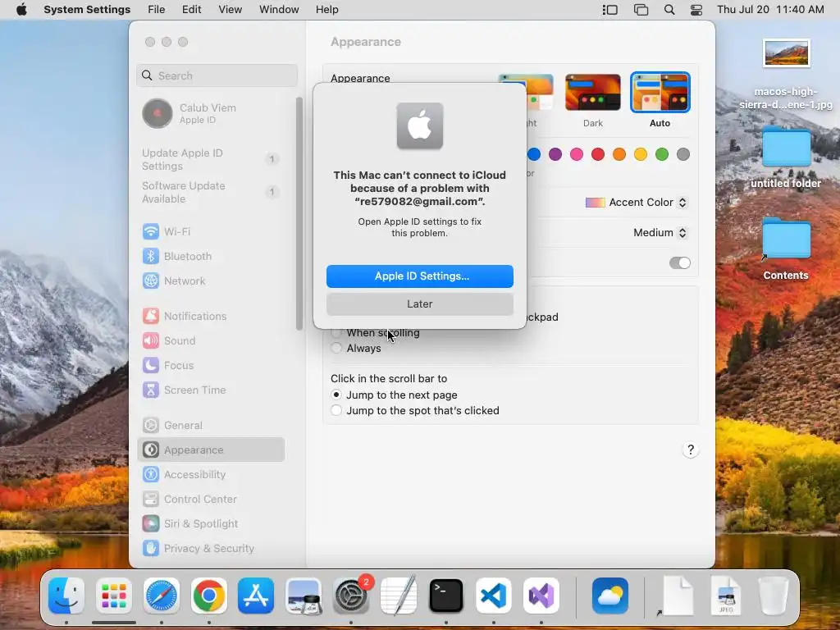Image resolution: width=840 pixels, height=630 pixels.
Task: Choose the pink accent color
Action: point(577,155)
